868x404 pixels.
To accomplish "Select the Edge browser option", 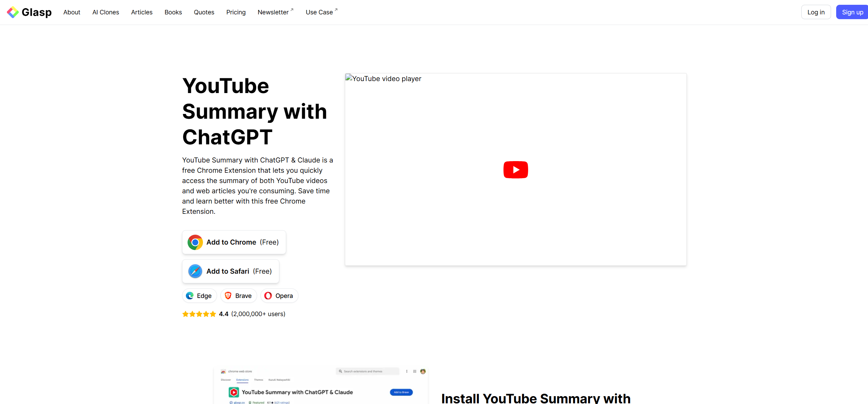I will 199,296.
